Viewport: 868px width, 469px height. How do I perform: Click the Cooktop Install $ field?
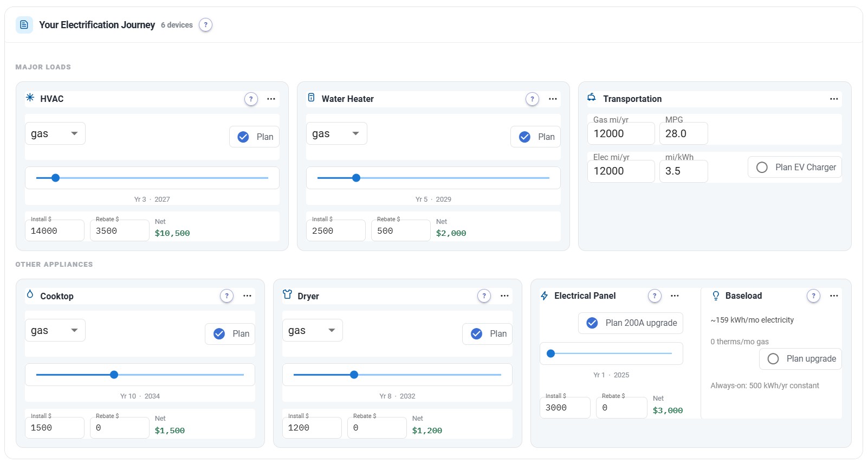55,428
